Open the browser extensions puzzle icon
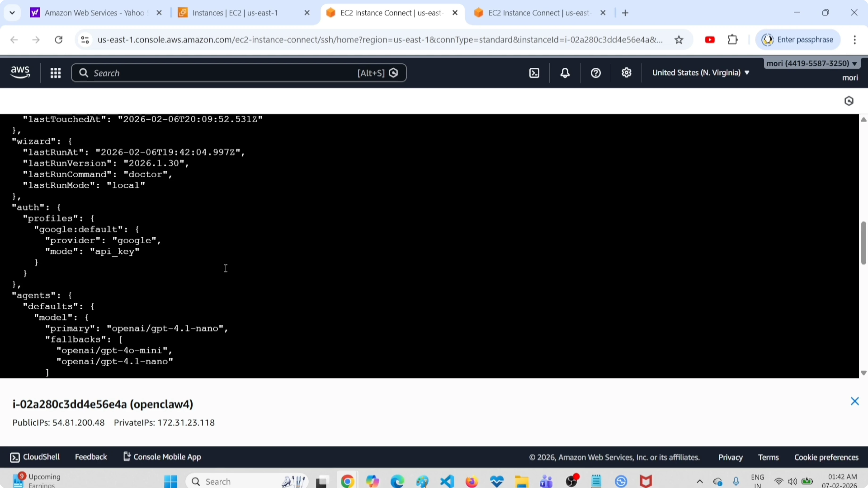 [733, 40]
